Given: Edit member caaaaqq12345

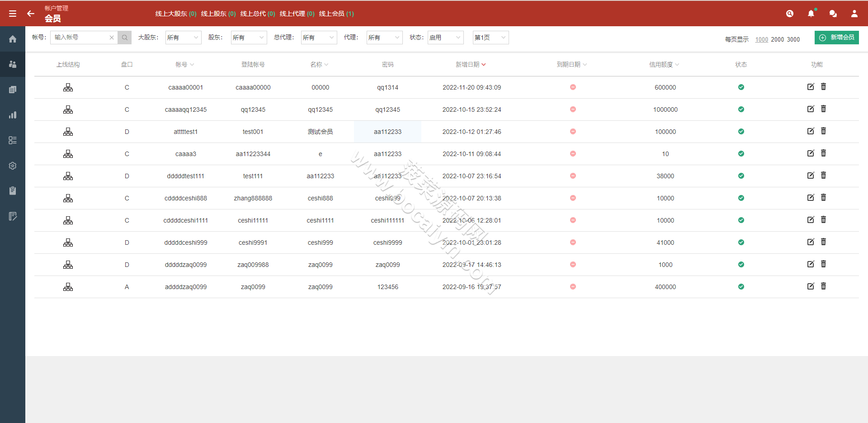Looking at the screenshot, I should tap(811, 109).
